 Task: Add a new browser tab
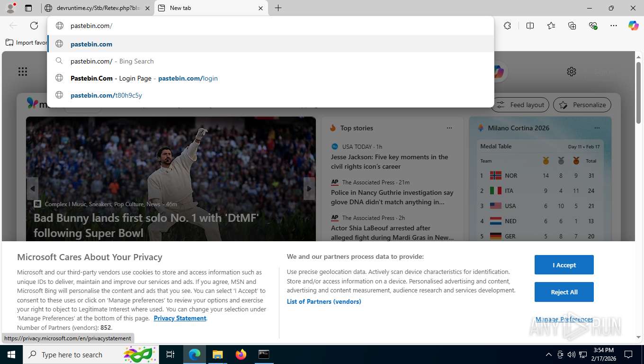(x=278, y=8)
